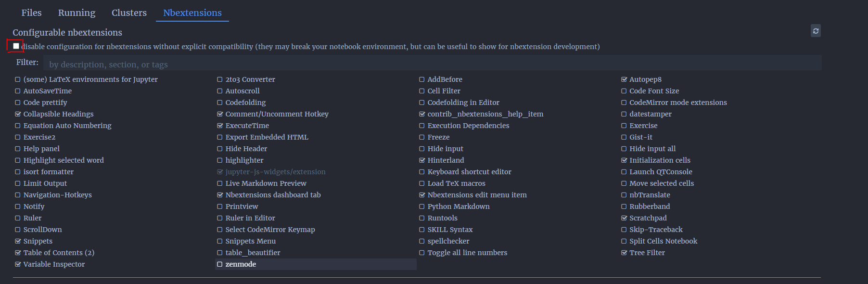Screen dimensions: 868x284
Task: Enable Limit Output extension
Action: 18,183
